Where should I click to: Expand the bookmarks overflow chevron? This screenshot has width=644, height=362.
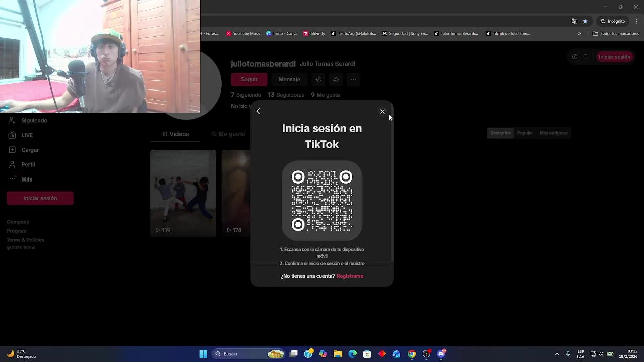[579, 34]
